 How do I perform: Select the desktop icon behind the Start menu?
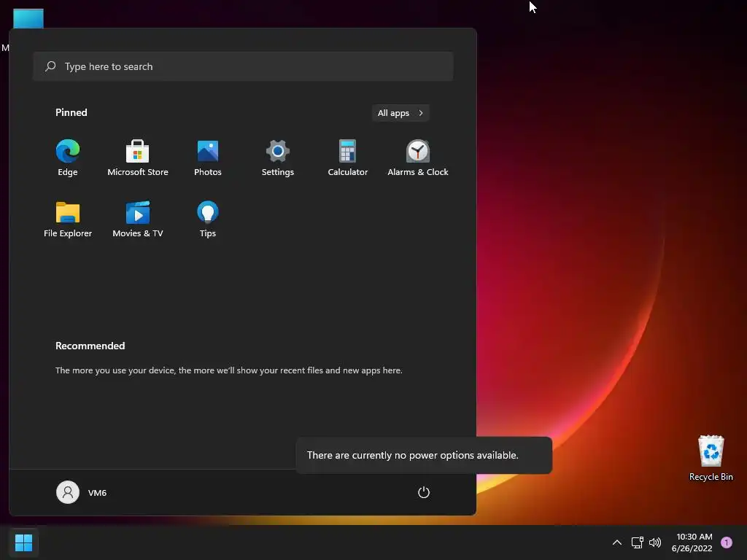pos(28,18)
